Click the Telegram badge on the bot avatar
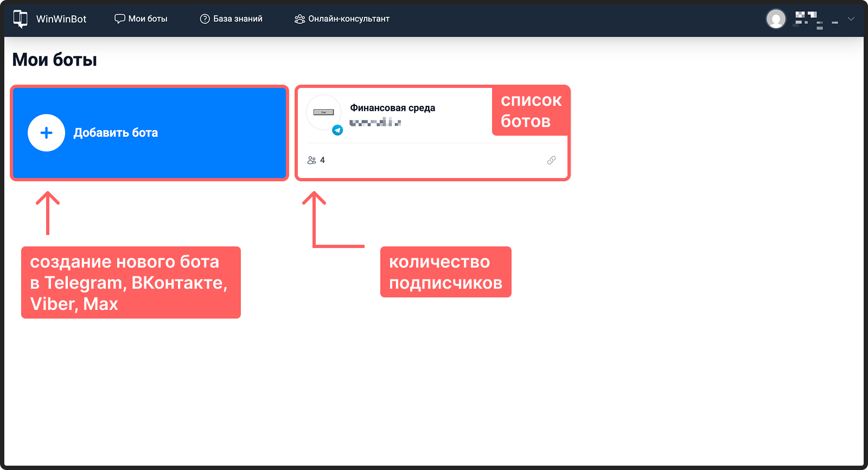This screenshot has height=470, width=868. click(337, 130)
